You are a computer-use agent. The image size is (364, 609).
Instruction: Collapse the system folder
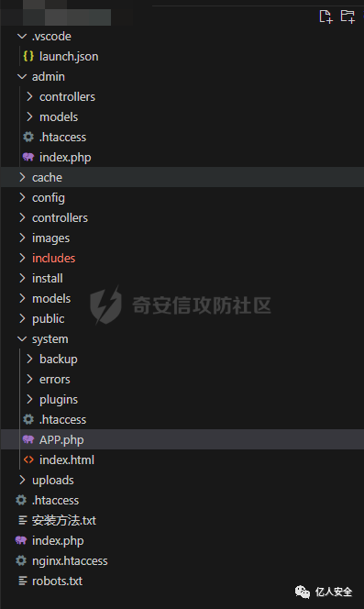click(22, 338)
